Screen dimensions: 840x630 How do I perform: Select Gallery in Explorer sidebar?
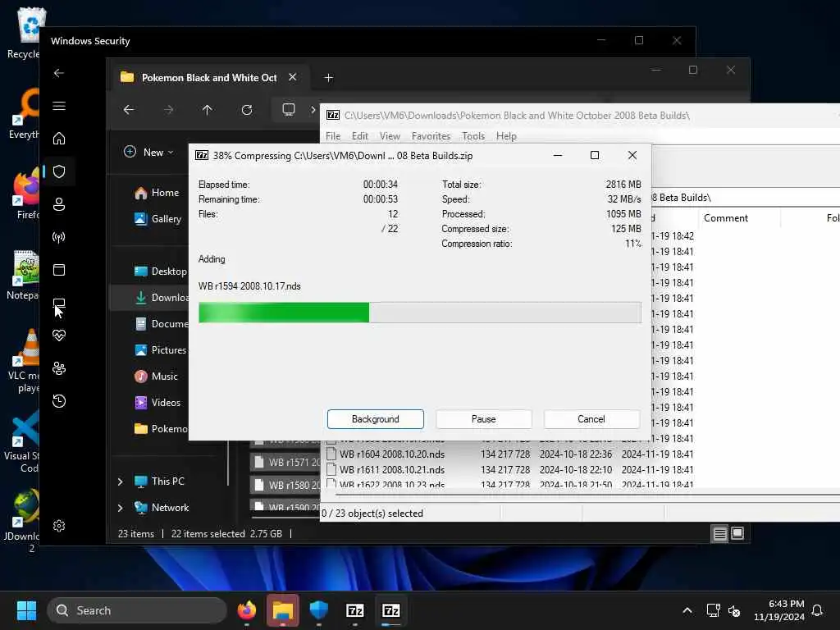[x=157, y=218]
